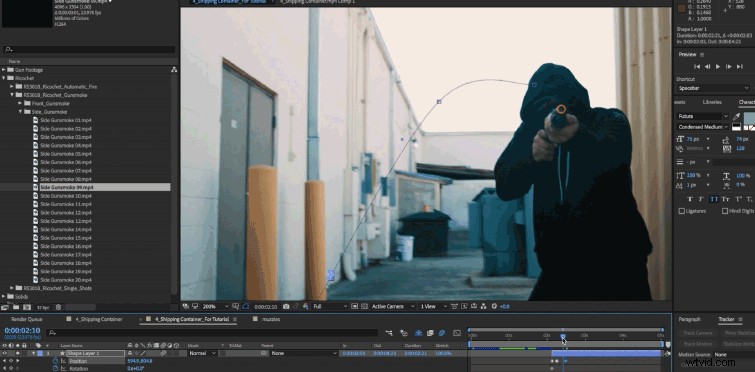Toggle Draft 3D icon in timeline

point(404,333)
